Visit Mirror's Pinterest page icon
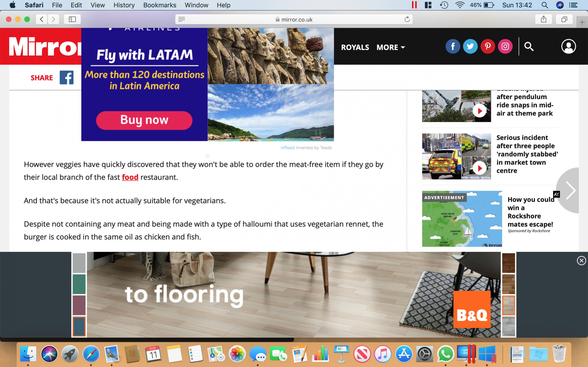The image size is (588, 367). click(488, 46)
